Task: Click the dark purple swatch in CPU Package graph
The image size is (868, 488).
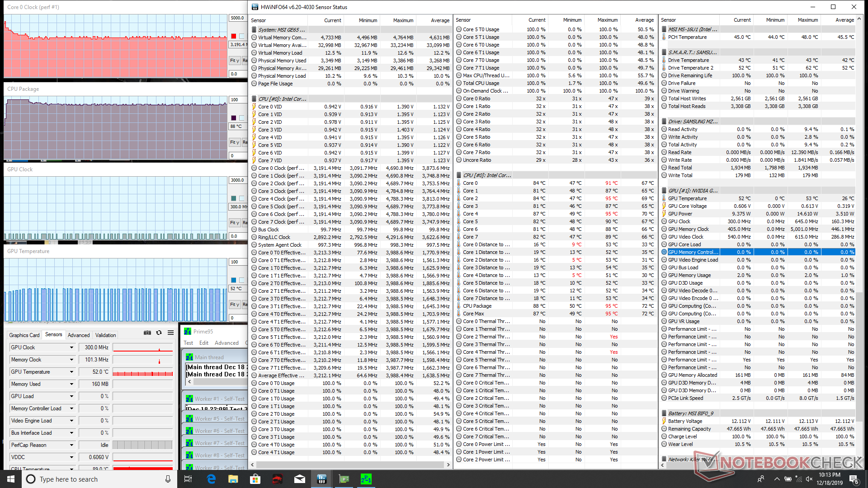Action: click(x=234, y=118)
